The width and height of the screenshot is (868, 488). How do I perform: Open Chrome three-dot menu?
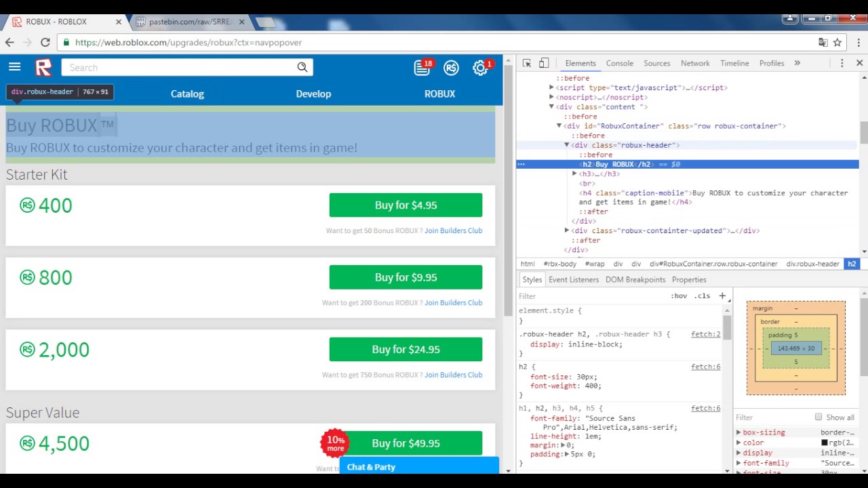859,42
